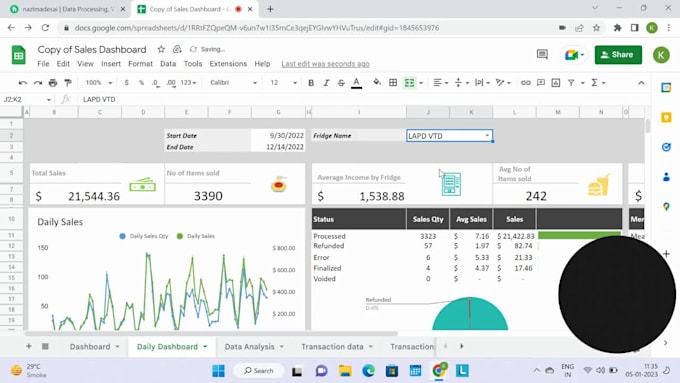Toggle strikethrough formatting
The image size is (680, 383).
coord(341,82)
